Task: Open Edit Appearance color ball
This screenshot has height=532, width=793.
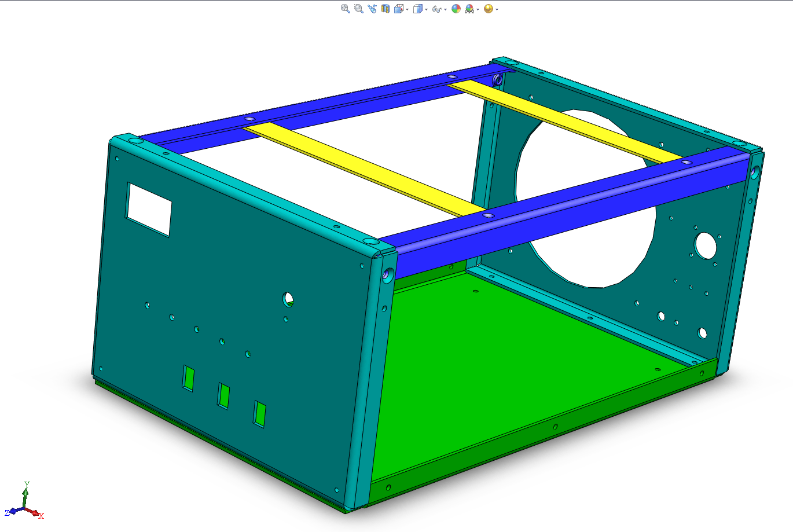Action: pos(456,9)
